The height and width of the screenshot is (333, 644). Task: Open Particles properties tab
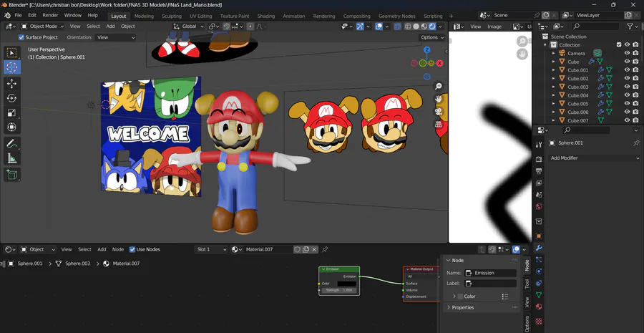coord(539,260)
